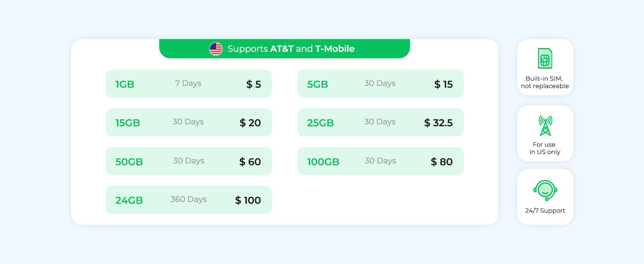Pick the 100GB plan for $80

381,161
